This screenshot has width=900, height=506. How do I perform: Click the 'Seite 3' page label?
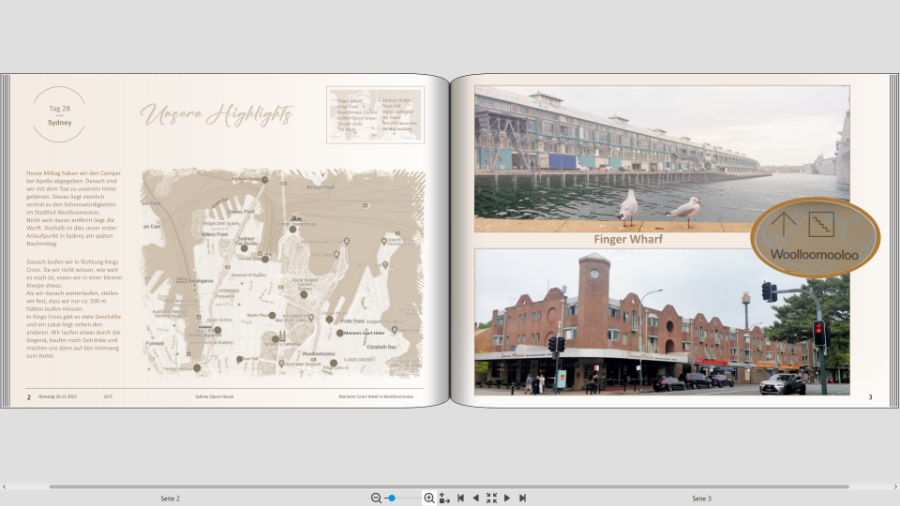701,498
